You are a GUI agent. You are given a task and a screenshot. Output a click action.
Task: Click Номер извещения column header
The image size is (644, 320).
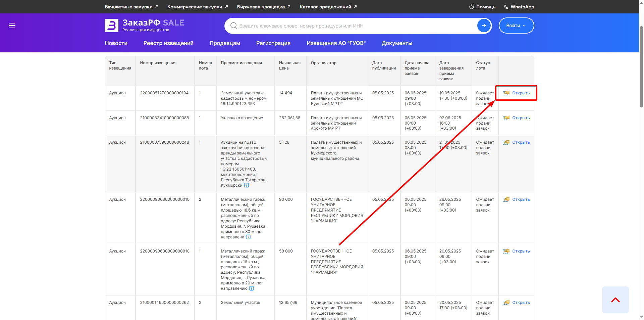(158, 63)
